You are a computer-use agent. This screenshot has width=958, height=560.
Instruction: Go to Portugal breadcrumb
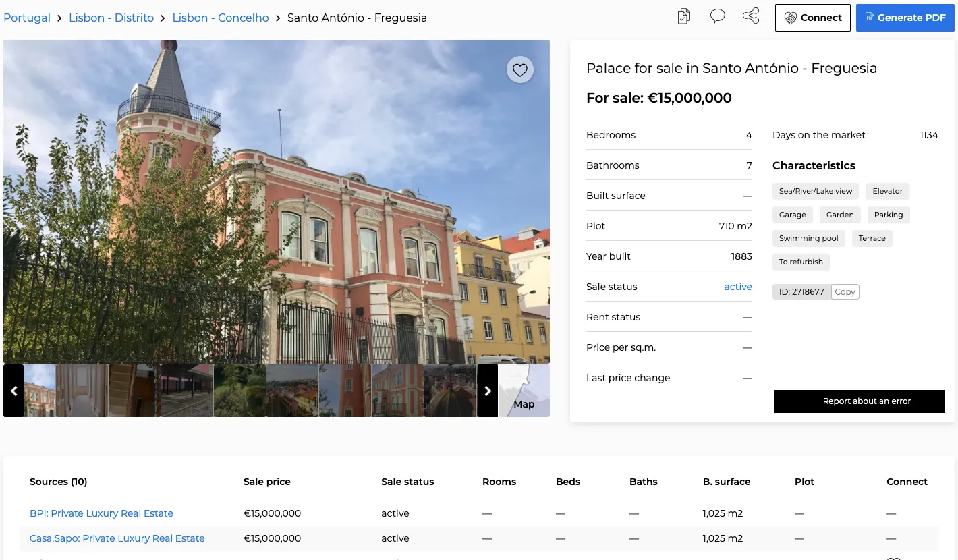coord(27,18)
